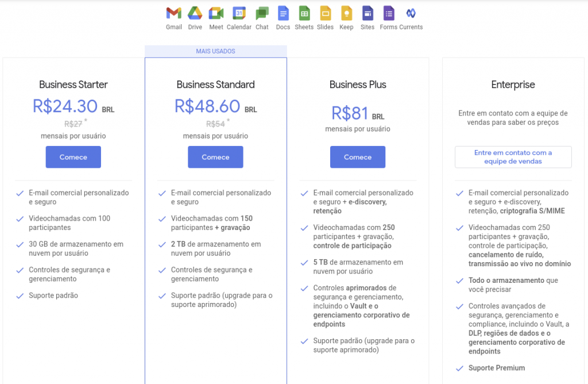Image resolution: width=588 pixels, height=384 pixels.
Task: Click Comece under Business Plus
Action: click(x=357, y=157)
